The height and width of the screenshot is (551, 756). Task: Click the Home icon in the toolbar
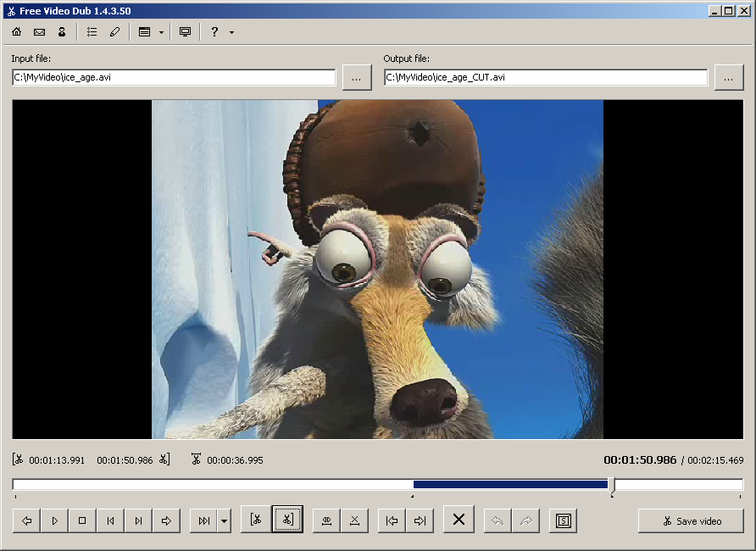[x=17, y=32]
